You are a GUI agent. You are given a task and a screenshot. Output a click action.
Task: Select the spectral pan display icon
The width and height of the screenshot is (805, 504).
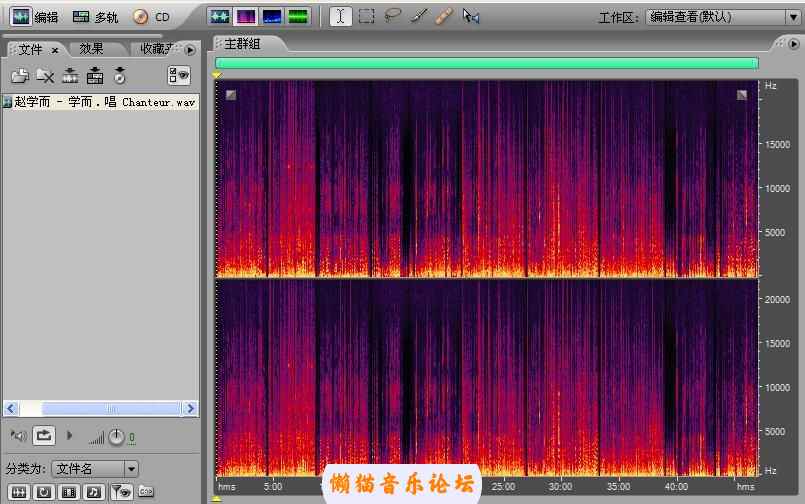pyautogui.click(x=272, y=16)
